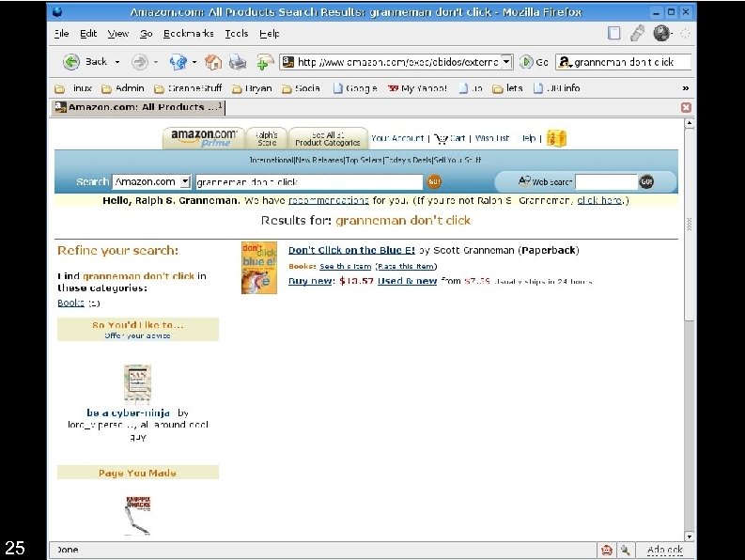This screenshot has height=560, width=745.
Task: Open the Bryan bookmarks folder
Action: (252, 88)
